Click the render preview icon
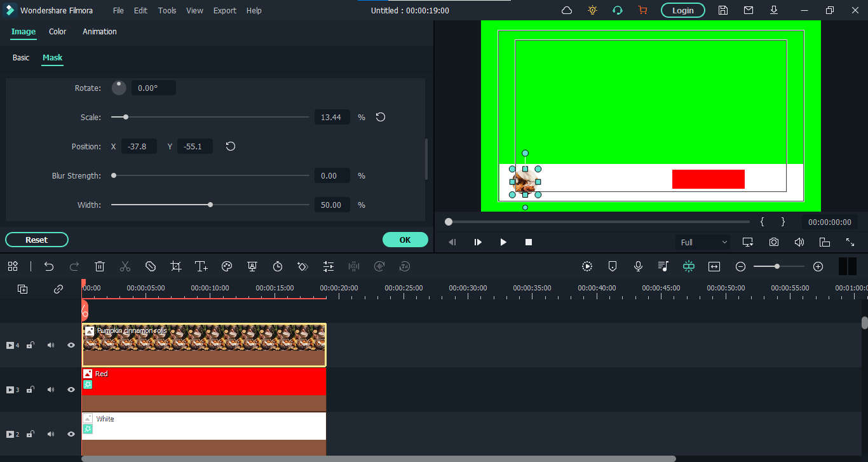 point(587,266)
